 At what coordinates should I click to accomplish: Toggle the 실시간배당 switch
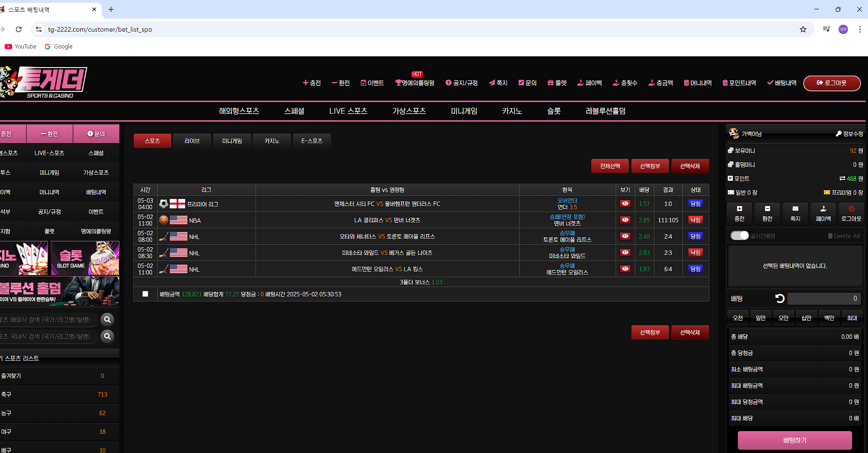coord(739,236)
